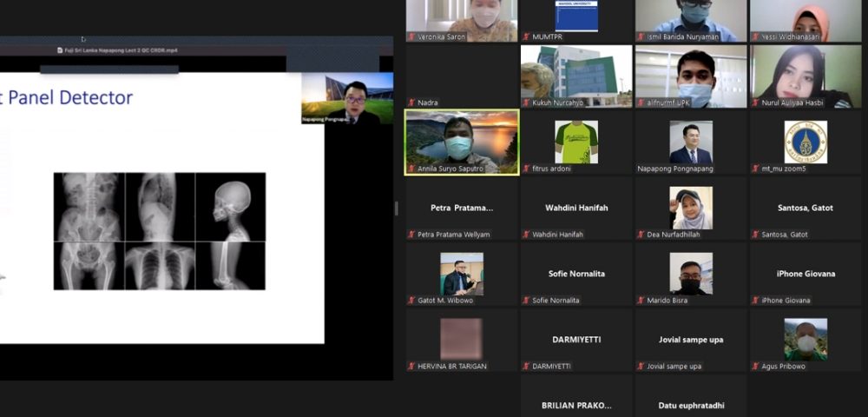Click the muted mic icon beside Veronika Saron
Viewport: 868px width, 417px height.
411,36
